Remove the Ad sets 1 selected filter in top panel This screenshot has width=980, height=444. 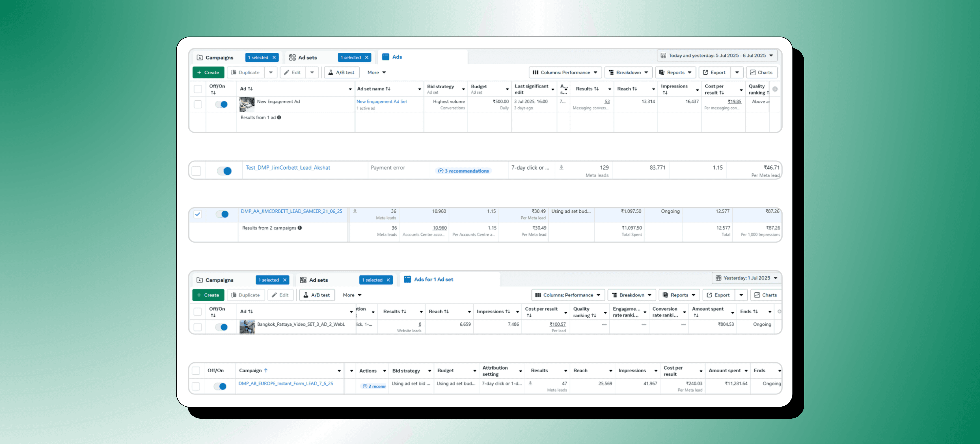(x=367, y=57)
